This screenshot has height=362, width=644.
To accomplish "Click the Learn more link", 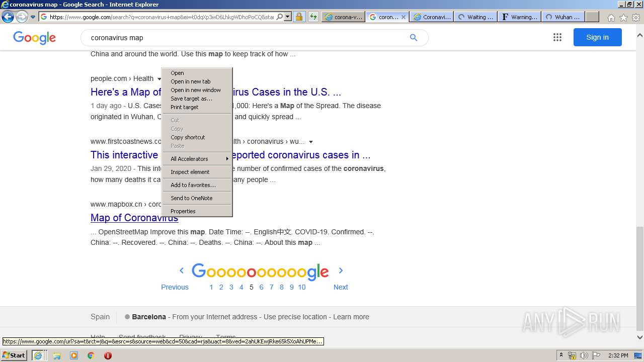I will coord(351,317).
